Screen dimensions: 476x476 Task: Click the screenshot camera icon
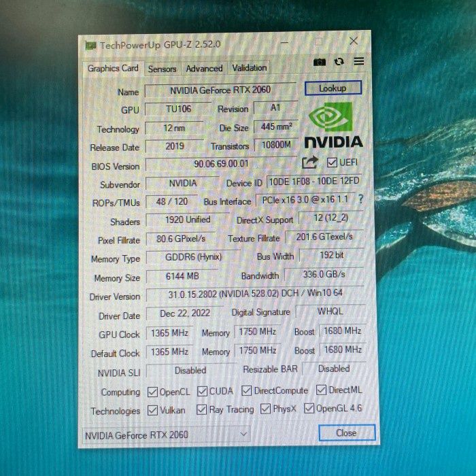click(x=320, y=62)
